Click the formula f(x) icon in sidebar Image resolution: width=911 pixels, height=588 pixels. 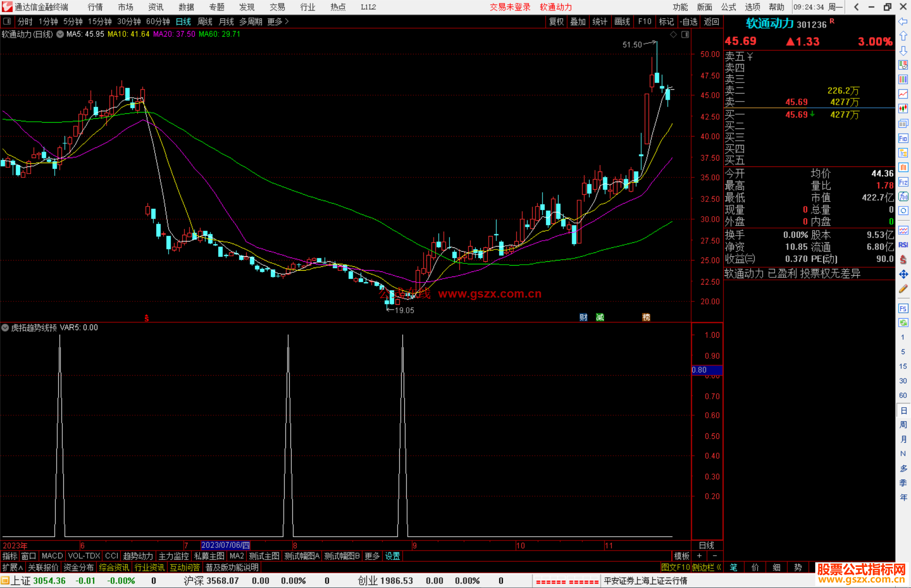[x=903, y=196]
